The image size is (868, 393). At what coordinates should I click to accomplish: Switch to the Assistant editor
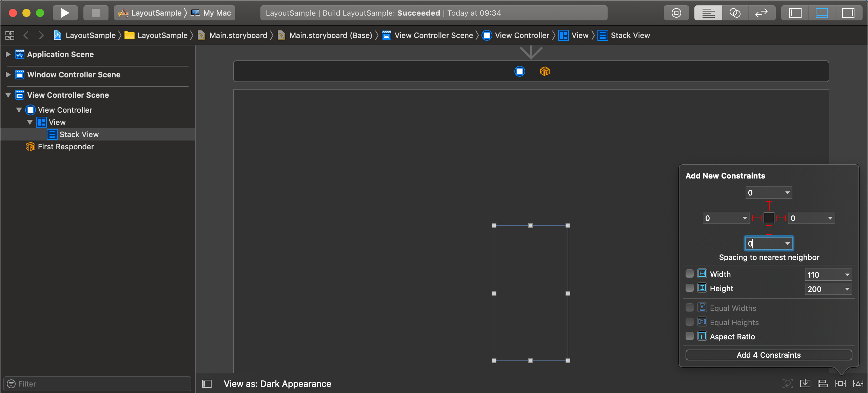pos(734,13)
